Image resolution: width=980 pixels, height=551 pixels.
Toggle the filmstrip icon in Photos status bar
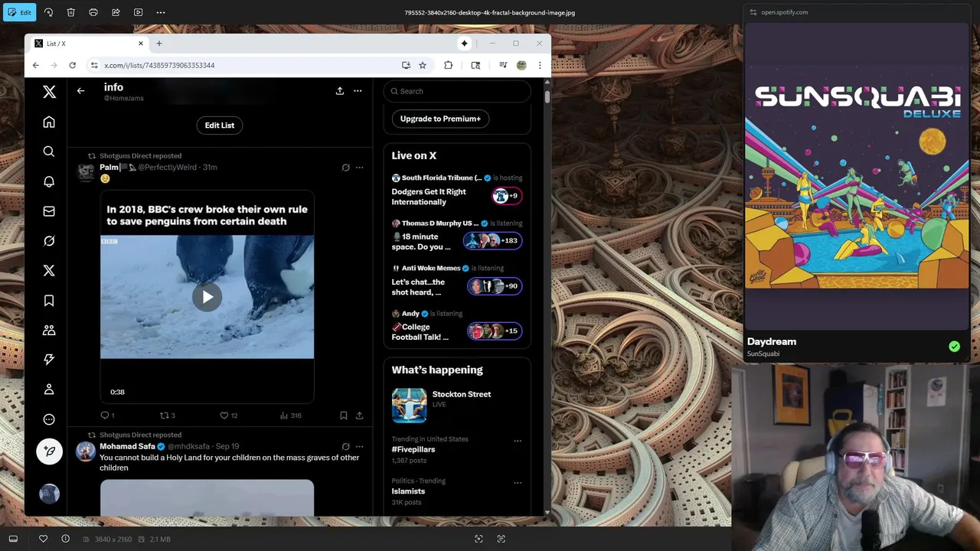(13, 539)
